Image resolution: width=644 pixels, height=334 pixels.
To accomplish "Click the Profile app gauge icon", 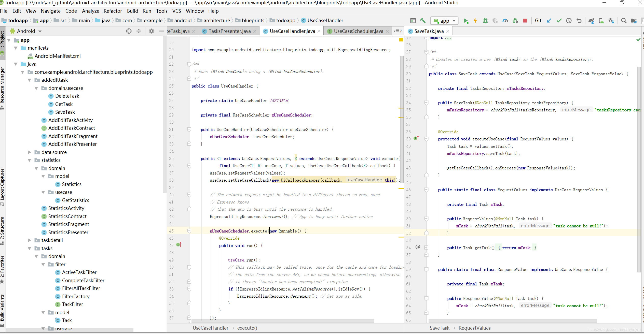I will click(x=505, y=21).
